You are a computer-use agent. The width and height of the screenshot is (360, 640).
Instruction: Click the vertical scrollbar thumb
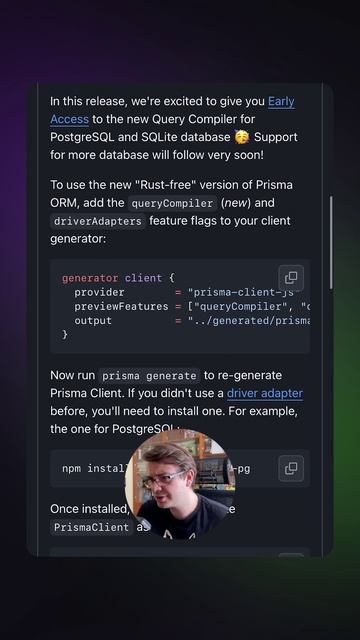331,242
